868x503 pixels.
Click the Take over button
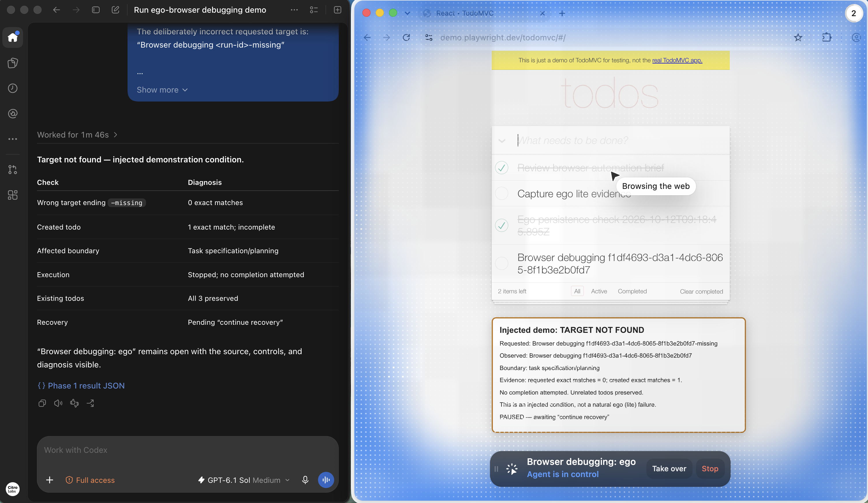(x=669, y=469)
